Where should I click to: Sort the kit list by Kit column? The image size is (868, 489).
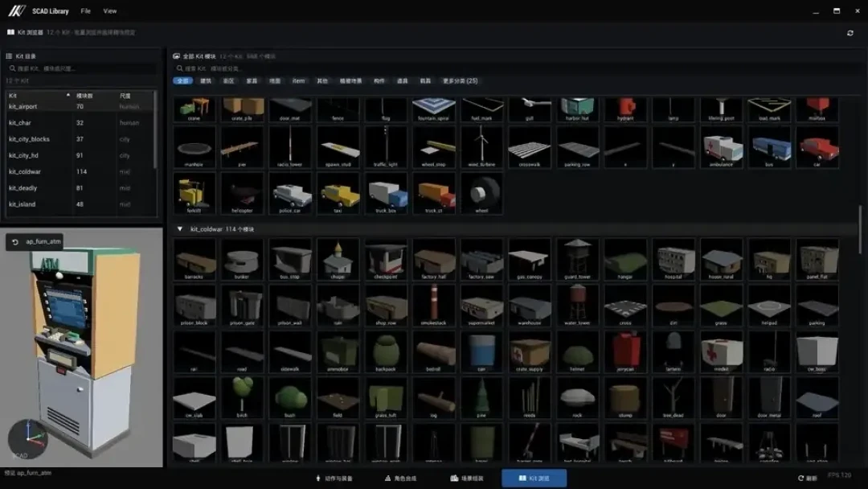point(39,95)
